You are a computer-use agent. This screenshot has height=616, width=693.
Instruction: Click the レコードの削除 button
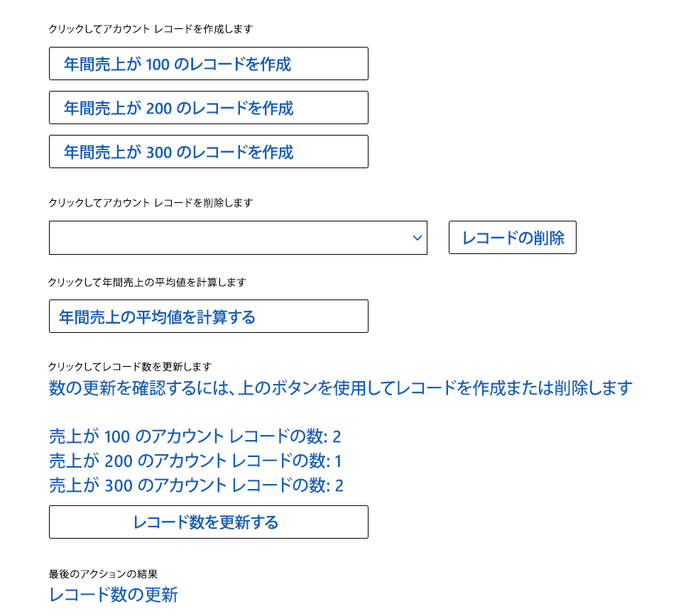point(512,238)
